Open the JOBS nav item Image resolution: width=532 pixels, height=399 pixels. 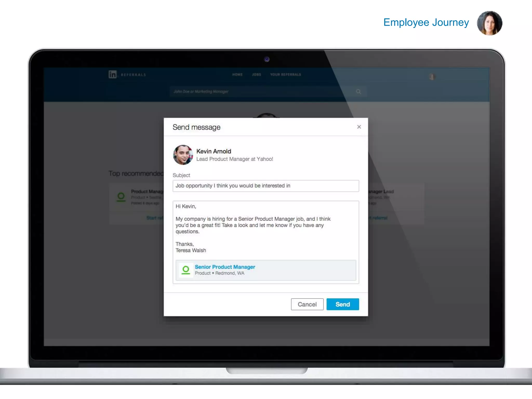click(256, 75)
